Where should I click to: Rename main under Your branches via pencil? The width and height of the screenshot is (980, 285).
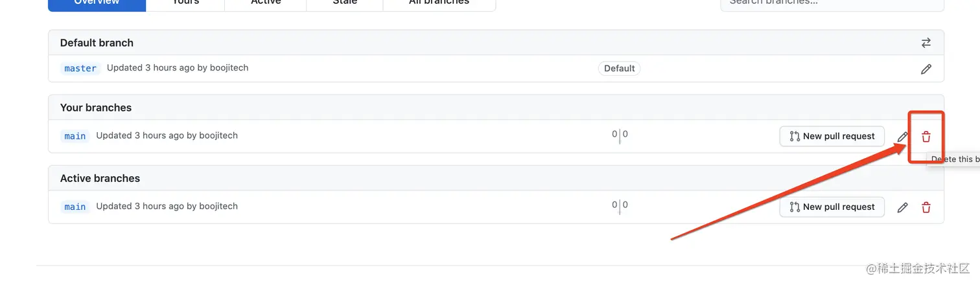[x=902, y=137]
